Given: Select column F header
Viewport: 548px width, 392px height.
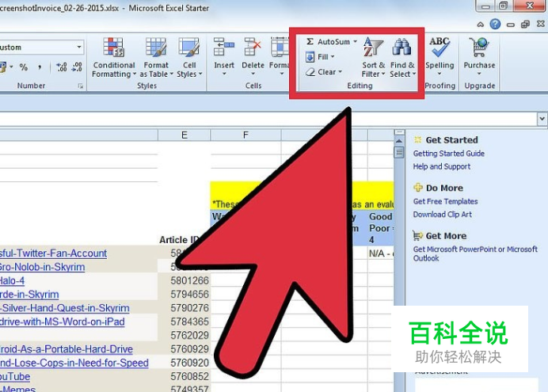Looking at the screenshot, I should 245,135.
